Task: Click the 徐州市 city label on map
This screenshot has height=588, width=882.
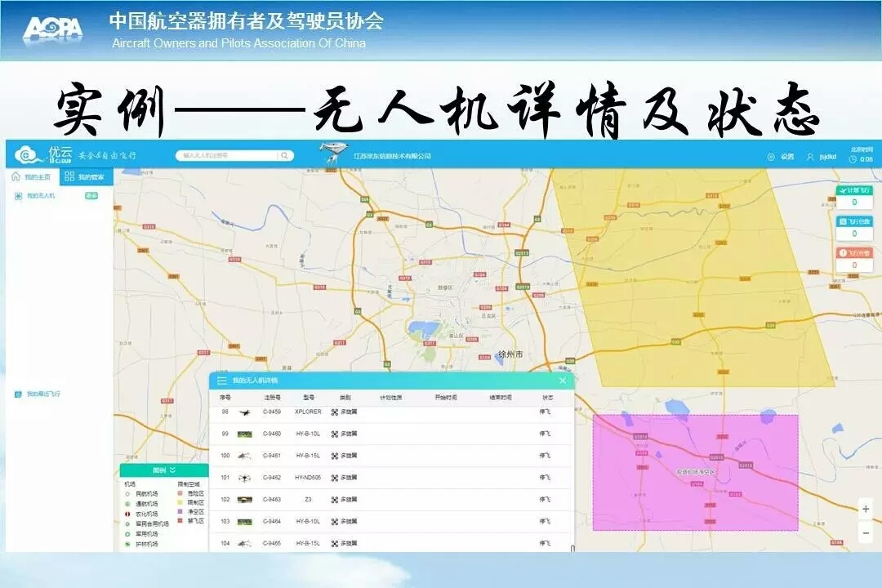Action: click(510, 354)
